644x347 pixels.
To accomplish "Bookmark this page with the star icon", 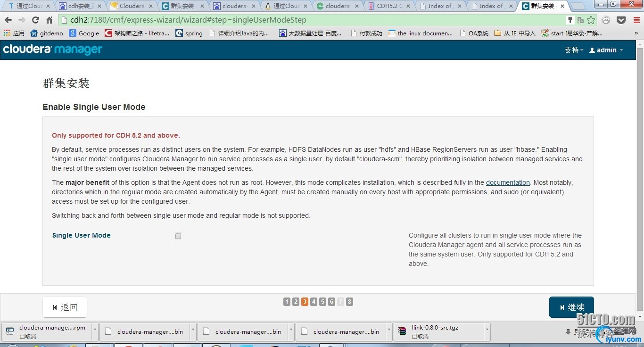I will [x=591, y=20].
